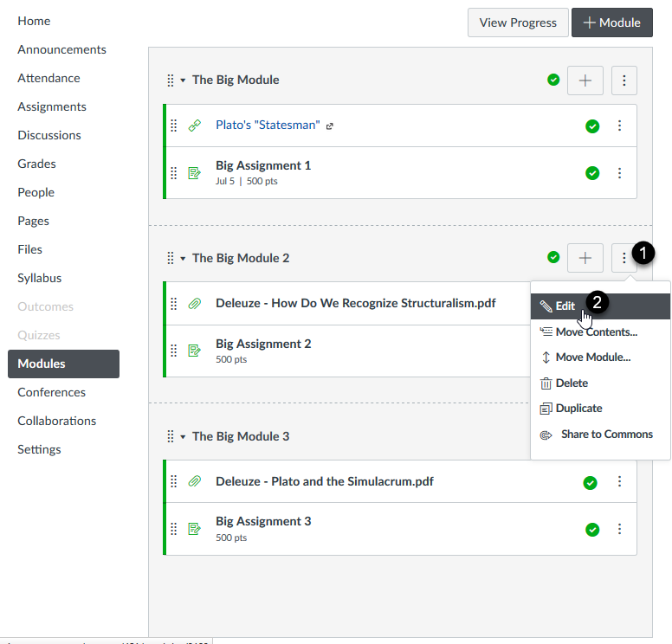672x644 pixels.
Task: Go to Grades in course navigation
Action: click(x=36, y=164)
